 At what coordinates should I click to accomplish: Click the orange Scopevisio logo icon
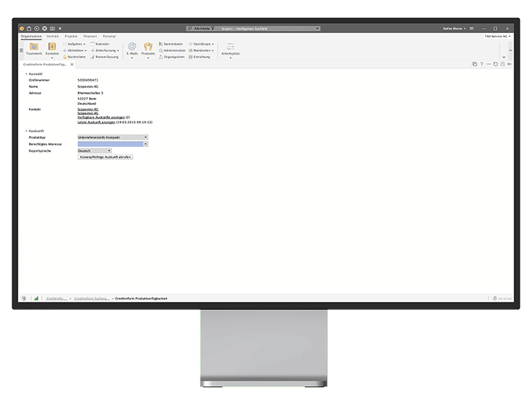pos(22,29)
